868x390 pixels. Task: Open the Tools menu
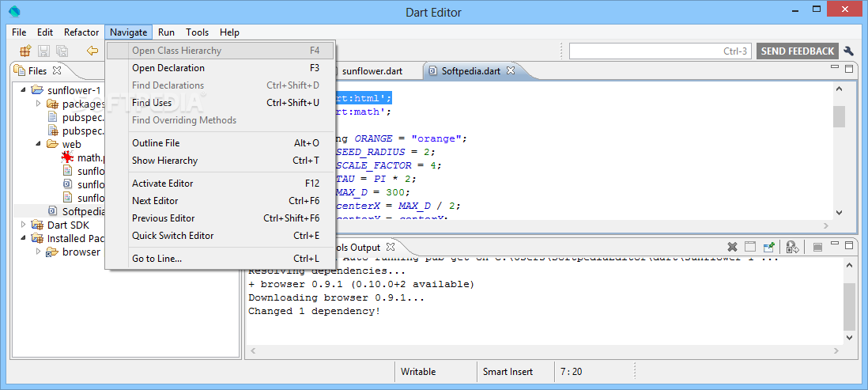(x=197, y=32)
